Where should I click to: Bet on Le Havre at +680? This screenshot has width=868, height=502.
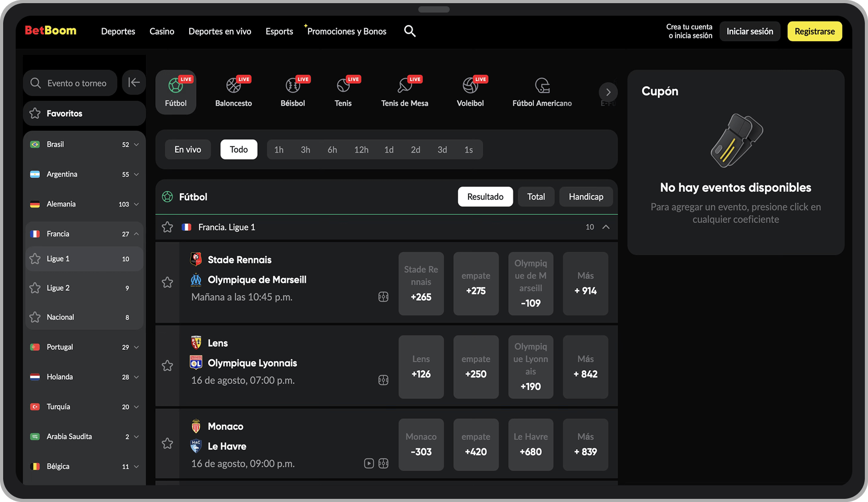tap(531, 444)
